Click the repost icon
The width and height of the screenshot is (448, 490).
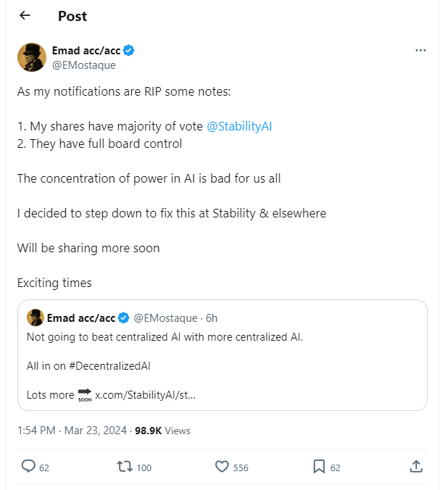(x=125, y=467)
